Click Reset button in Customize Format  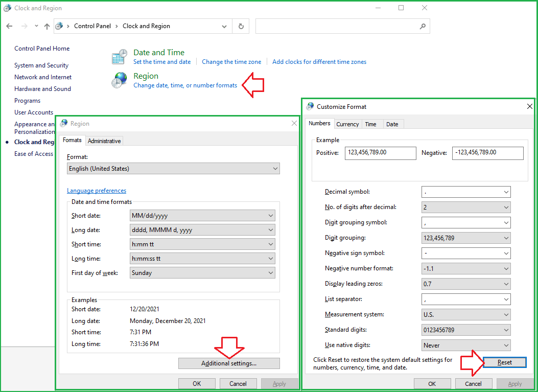click(504, 362)
